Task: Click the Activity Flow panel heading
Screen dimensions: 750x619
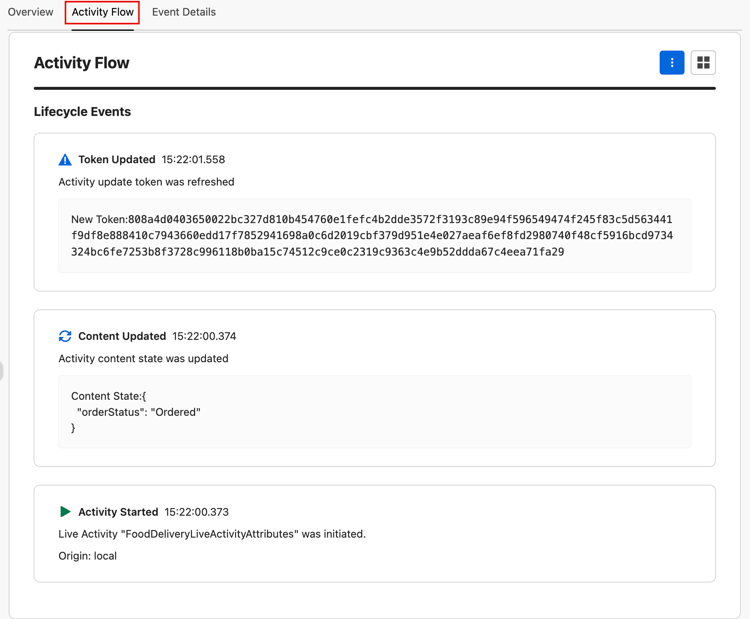Action: point(82,63)
